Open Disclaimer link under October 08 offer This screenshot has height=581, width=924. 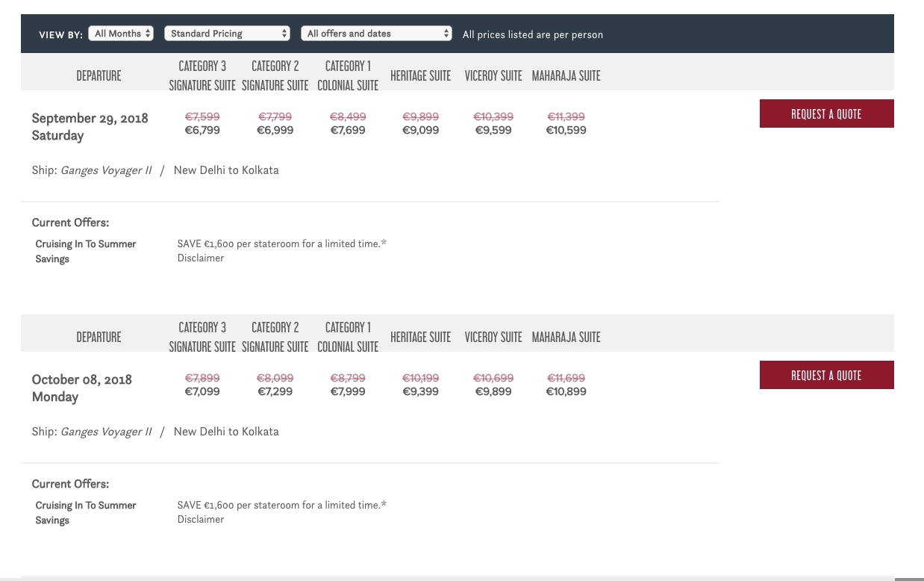pos(201,519)
